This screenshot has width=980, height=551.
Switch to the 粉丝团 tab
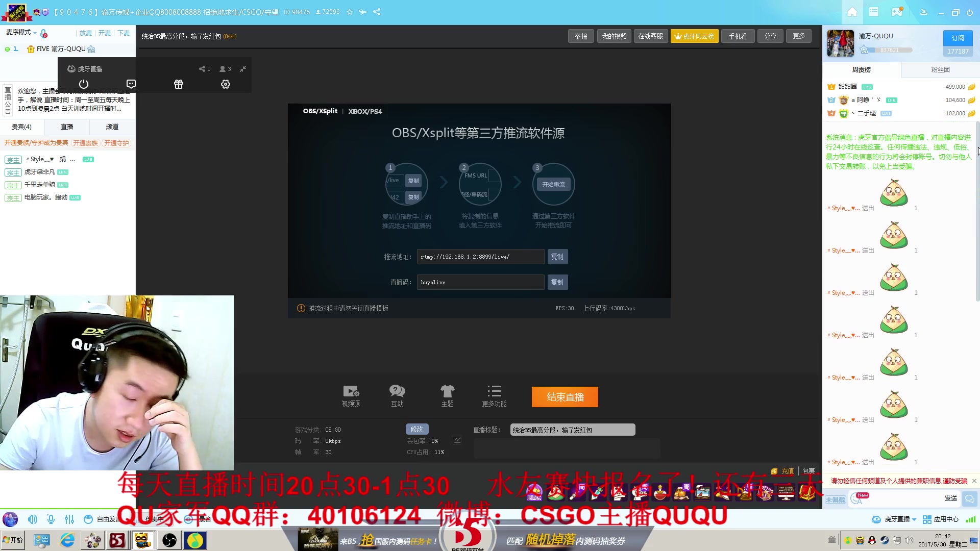coord(941,69)
